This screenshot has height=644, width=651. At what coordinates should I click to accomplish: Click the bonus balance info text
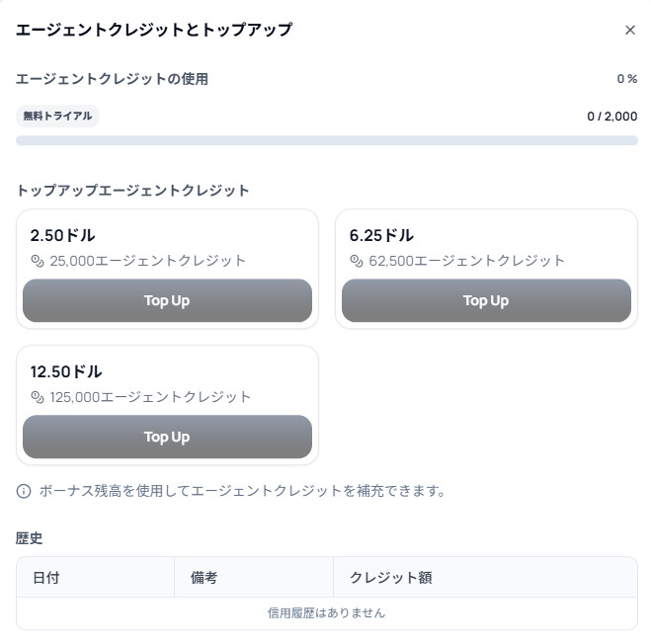tap(242, 491)
